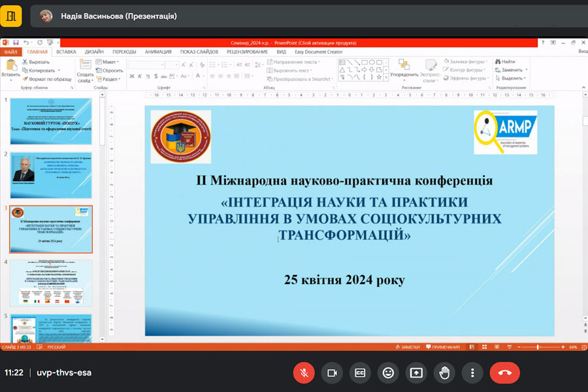The width and height of the screenshot is (588, 392).
Task: Select triangle shape in shapes gallery
Action: (x=342, y=70)
